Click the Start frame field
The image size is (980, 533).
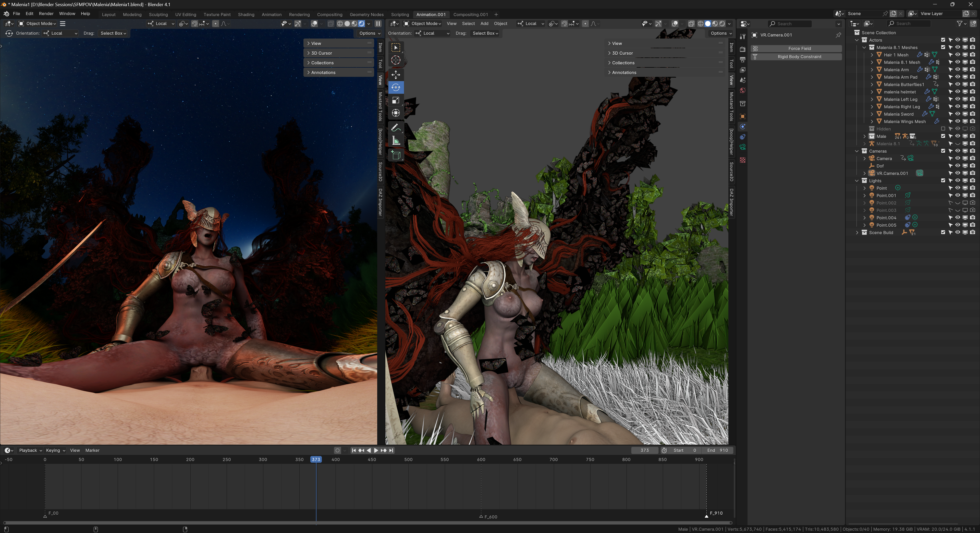click(x=685, y=451)
